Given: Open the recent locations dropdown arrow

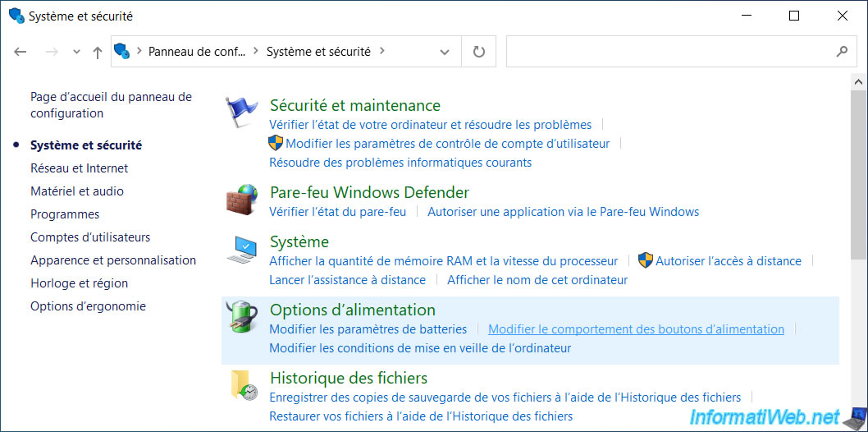Looking at the screenshot, I should click(x=77, y=52).
